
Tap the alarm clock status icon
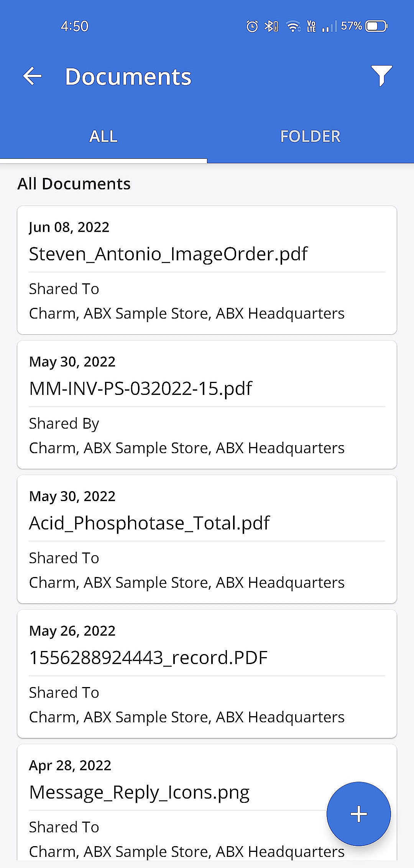point(252,26)
